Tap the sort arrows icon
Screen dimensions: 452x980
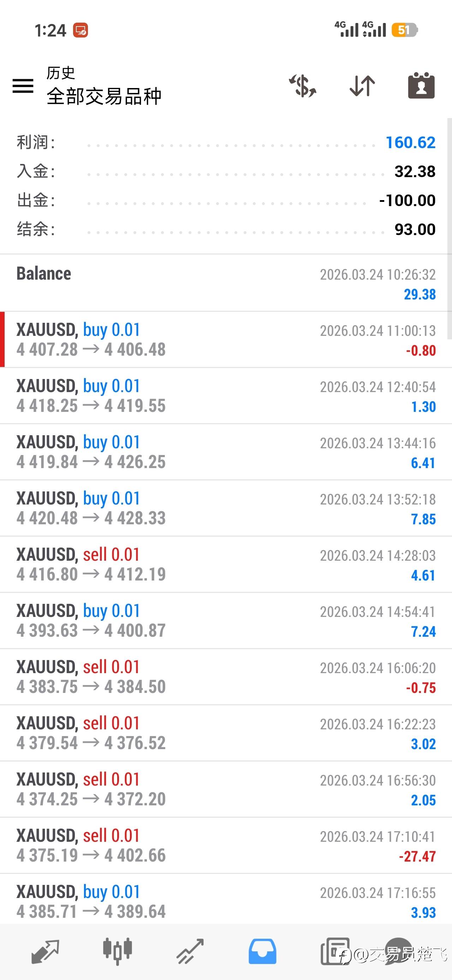[362, 86]
